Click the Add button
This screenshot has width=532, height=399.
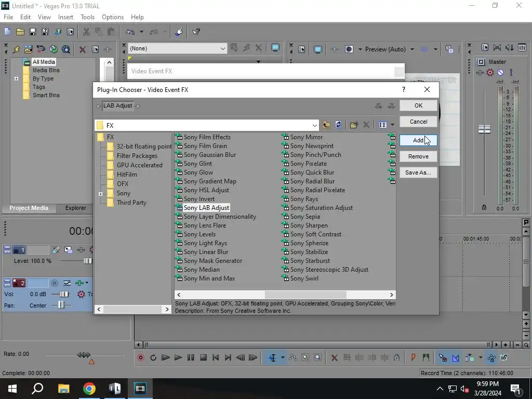click(418, 140)
